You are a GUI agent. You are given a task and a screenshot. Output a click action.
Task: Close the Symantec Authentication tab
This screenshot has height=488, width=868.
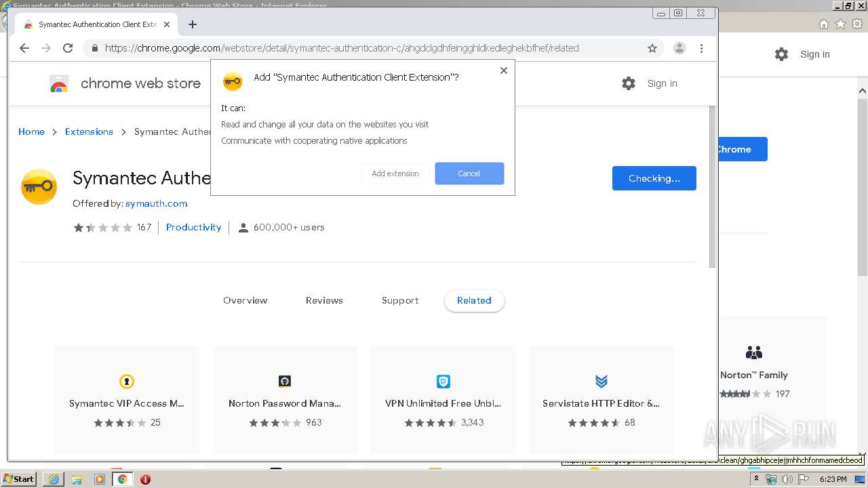(167, 24)
